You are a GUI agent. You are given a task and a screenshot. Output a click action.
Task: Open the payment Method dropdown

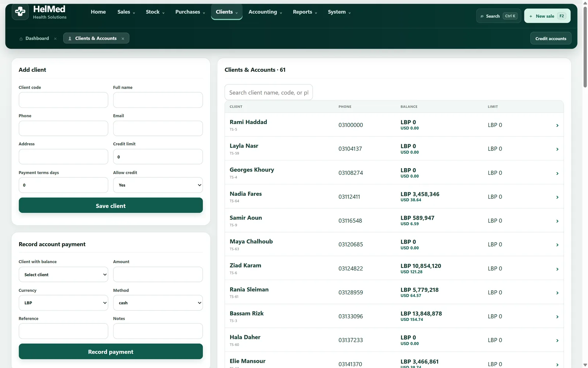click(158, 303)
